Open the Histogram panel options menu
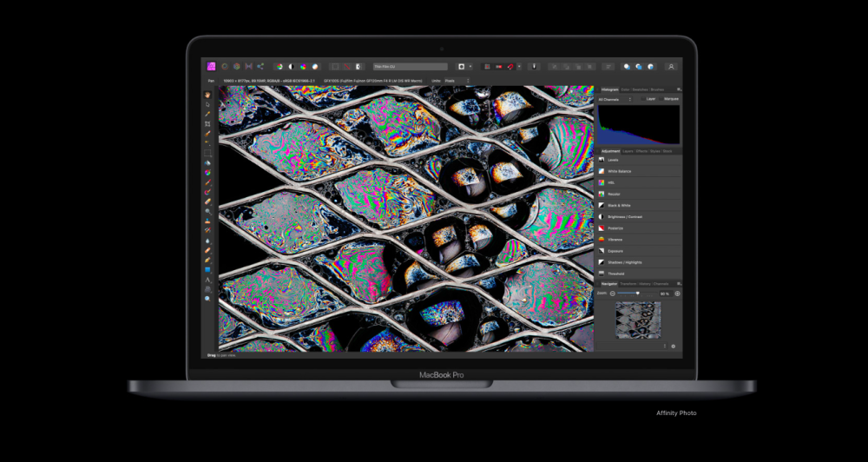The image size is (868, 462). pos(679,89)
